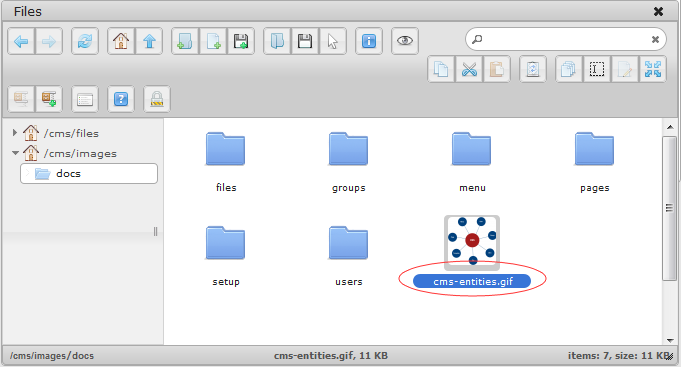Click the select-file cursor arrow icon
The width and height of the screenshot is (681, 367).
coord(333,41)
